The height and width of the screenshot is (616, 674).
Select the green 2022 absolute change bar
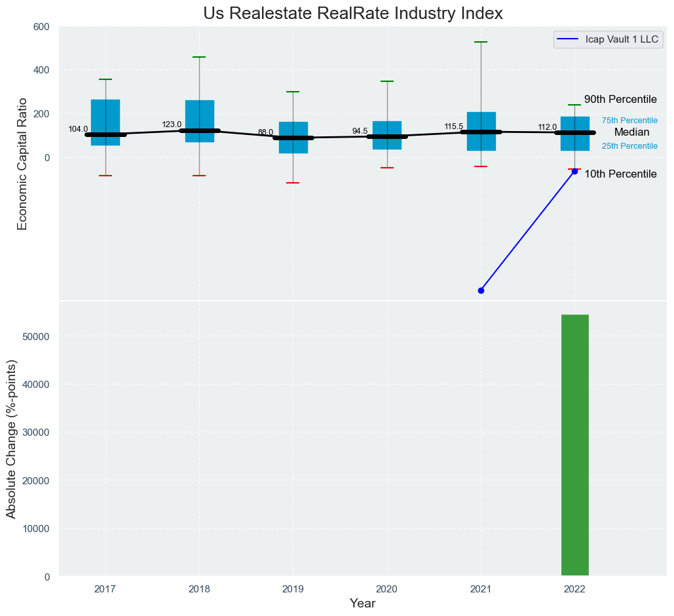[x=575, y=446]
